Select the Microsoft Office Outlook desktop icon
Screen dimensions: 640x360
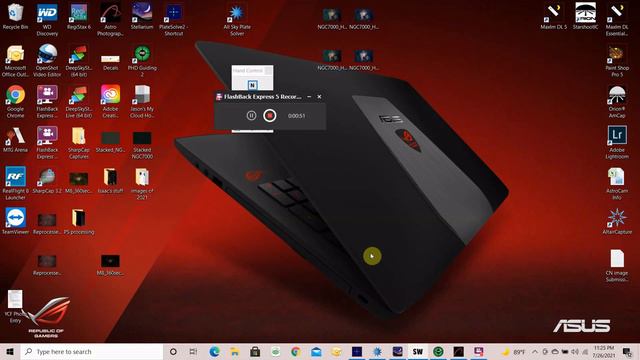tap(15, 60)
